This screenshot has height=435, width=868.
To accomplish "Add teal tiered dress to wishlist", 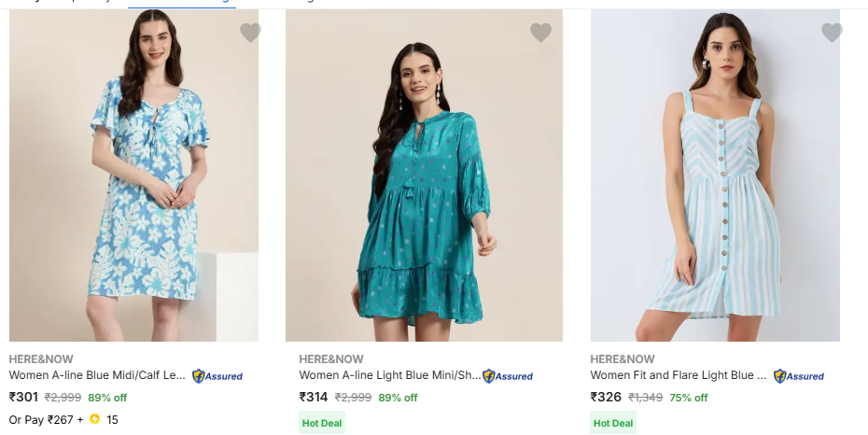I will tap(541, 34).
